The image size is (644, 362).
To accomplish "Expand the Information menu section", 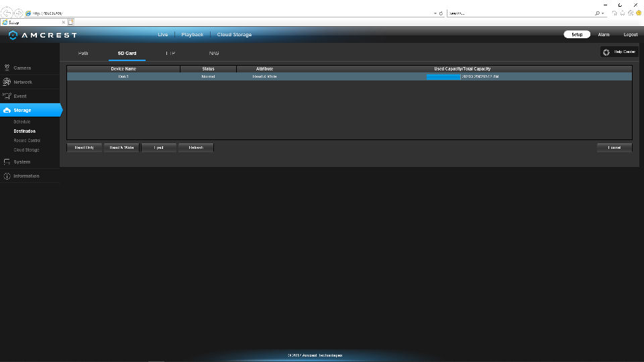I will (x=30, y=176).
